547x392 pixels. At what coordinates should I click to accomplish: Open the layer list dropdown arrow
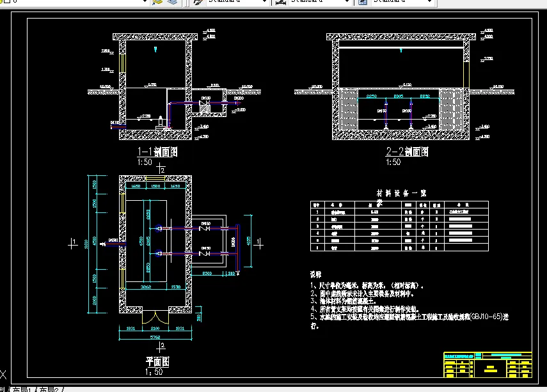145,1
